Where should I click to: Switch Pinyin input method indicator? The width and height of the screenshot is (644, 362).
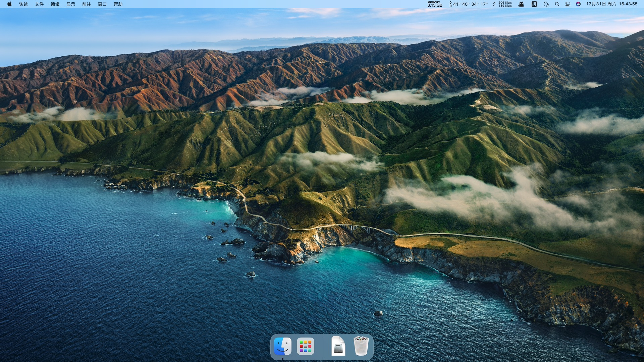tap(534, 4)
